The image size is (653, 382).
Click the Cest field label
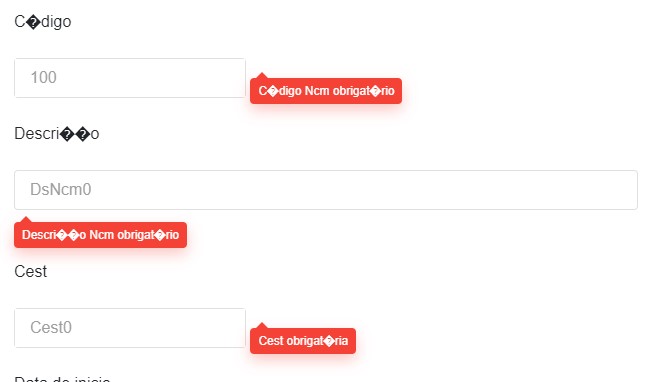(x=30, y=272)
